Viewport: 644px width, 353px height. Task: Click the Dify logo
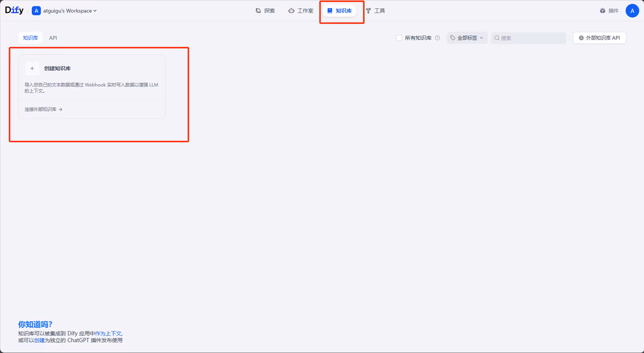coord(14,10)
